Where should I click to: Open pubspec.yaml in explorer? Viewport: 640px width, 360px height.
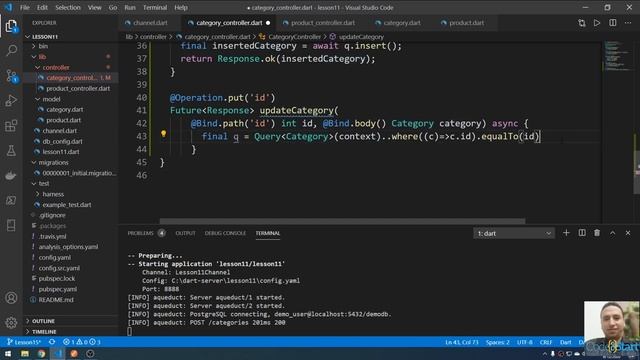coord(57,289)
